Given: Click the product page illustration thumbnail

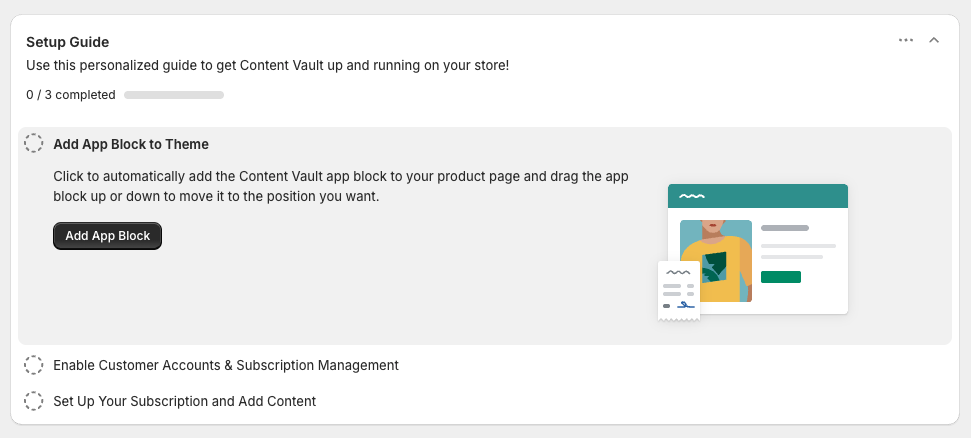Looking at the screenshot, I should pos(758,250).
